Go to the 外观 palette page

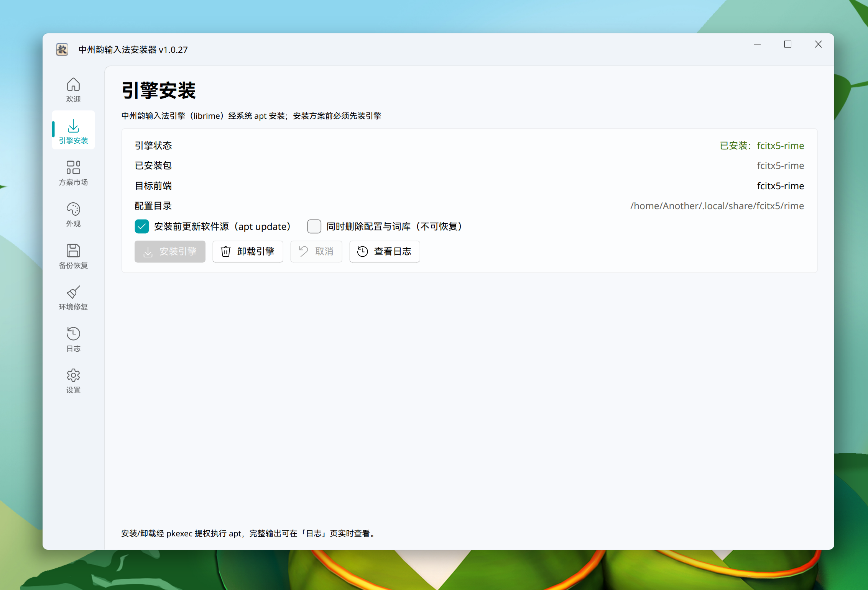[73, 214]
